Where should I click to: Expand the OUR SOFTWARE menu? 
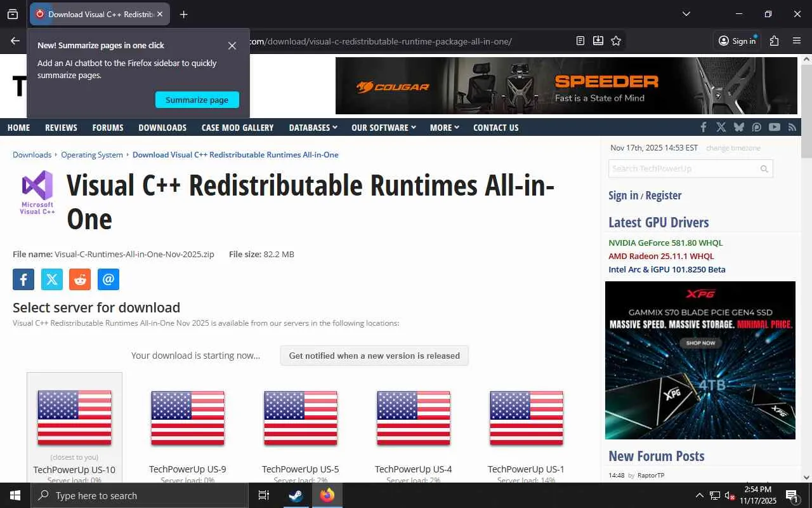pos(384,128)
